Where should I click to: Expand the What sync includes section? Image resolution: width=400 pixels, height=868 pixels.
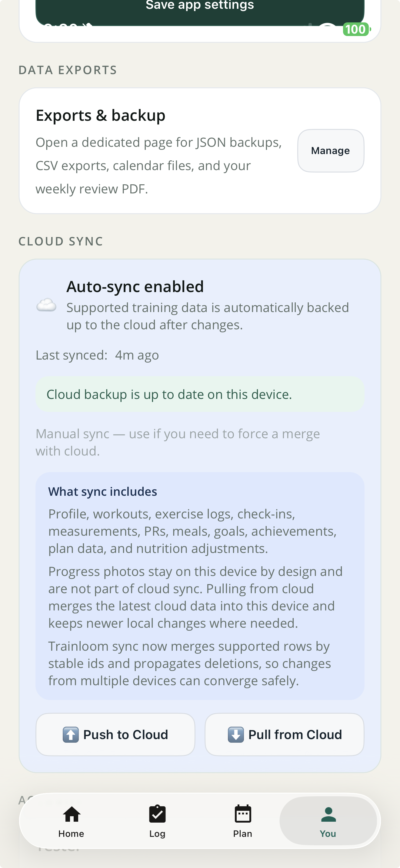[102, 491]
